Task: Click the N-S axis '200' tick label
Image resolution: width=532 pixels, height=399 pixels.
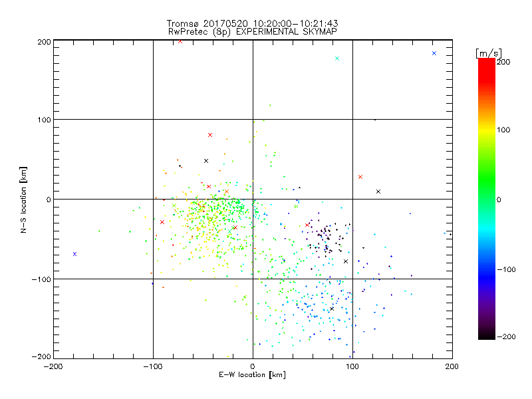Action: coord(44,42)
